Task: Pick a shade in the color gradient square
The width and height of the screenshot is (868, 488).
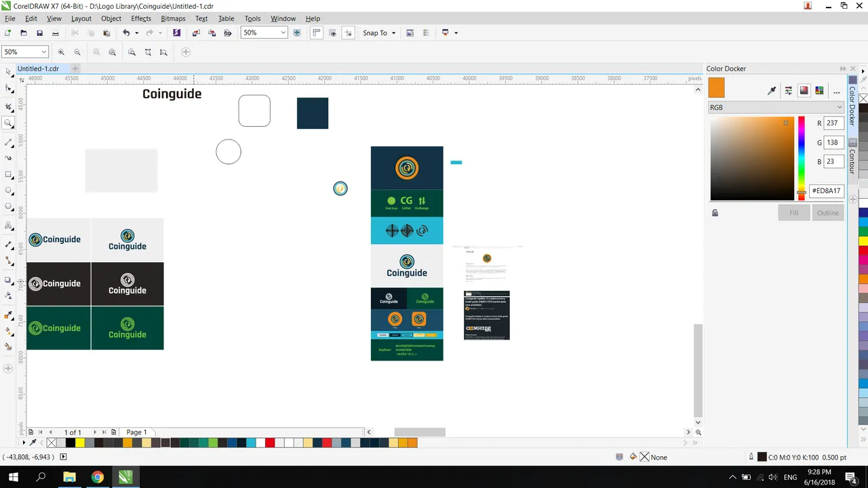Action: pyautogui.click(x=752, y=159)
